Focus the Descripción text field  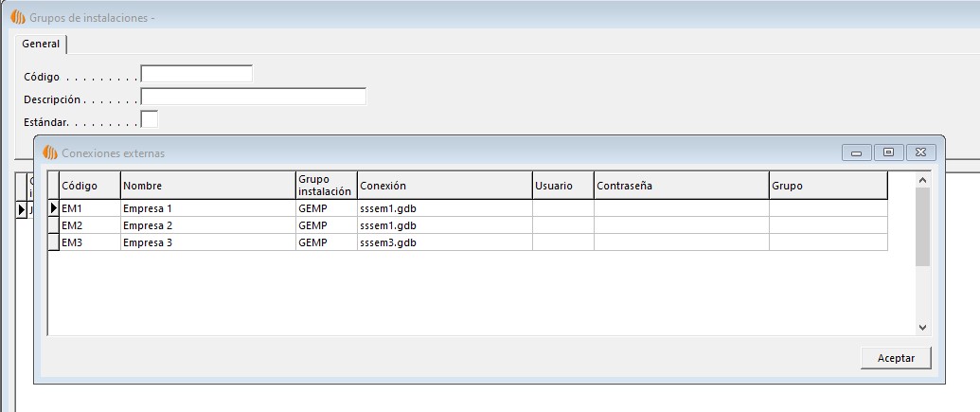coord(253,97)
